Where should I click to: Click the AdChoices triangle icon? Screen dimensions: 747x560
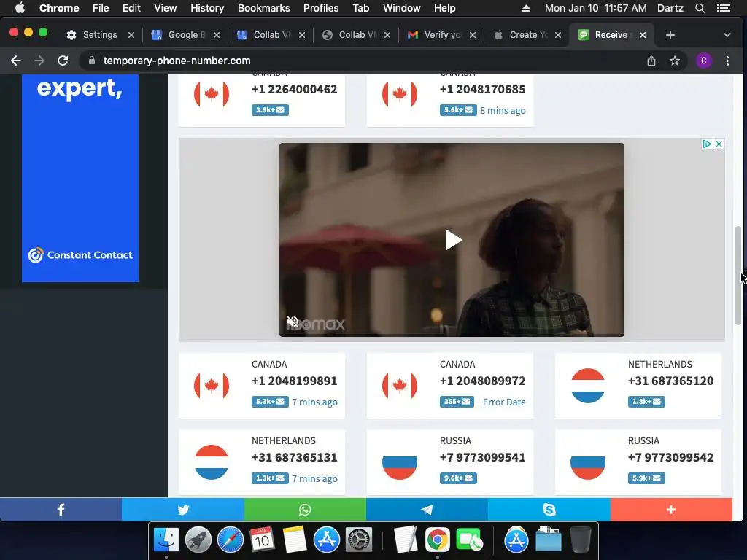pyautogui.click(x=707, y=144)
